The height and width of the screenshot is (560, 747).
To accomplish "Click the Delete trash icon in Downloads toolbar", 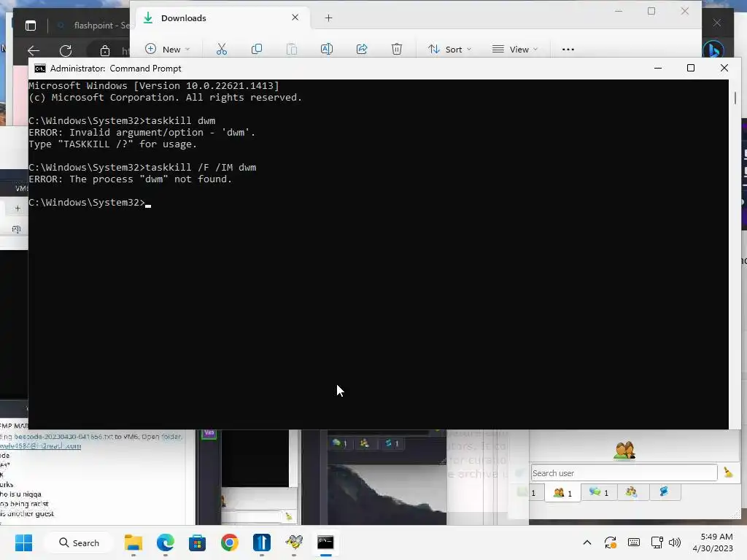I will coord(397,49).
